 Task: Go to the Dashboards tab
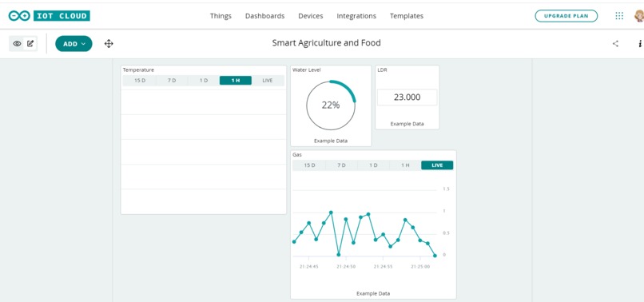point(265,16)
